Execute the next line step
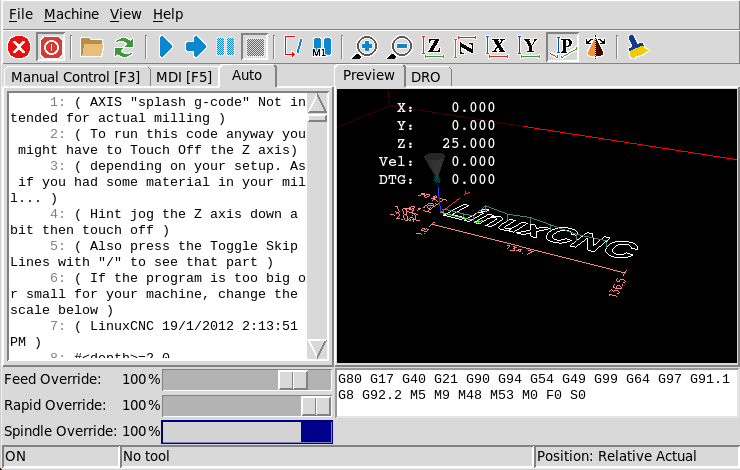This screenshot has height=470, width=740. tap(196, 47)
